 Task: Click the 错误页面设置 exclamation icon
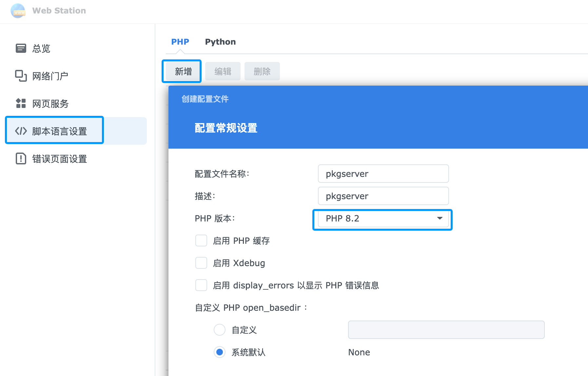(21, 158)
